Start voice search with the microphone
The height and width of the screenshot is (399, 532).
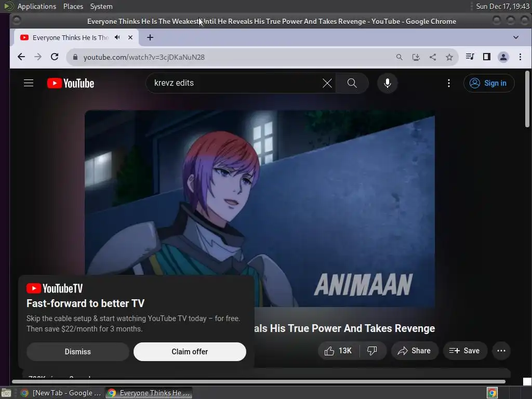[x=388, y=83]
